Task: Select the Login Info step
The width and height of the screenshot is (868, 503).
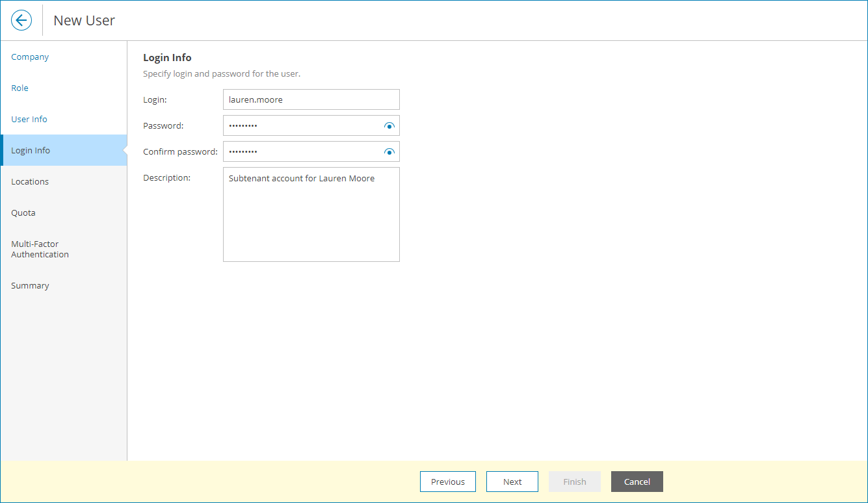Action: [x=30, y=150]
